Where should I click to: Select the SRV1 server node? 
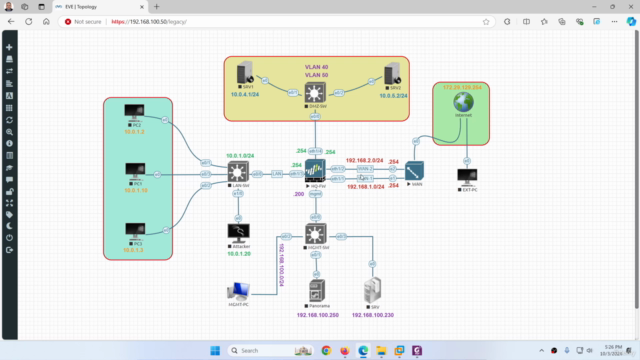[x=245, y=73]
